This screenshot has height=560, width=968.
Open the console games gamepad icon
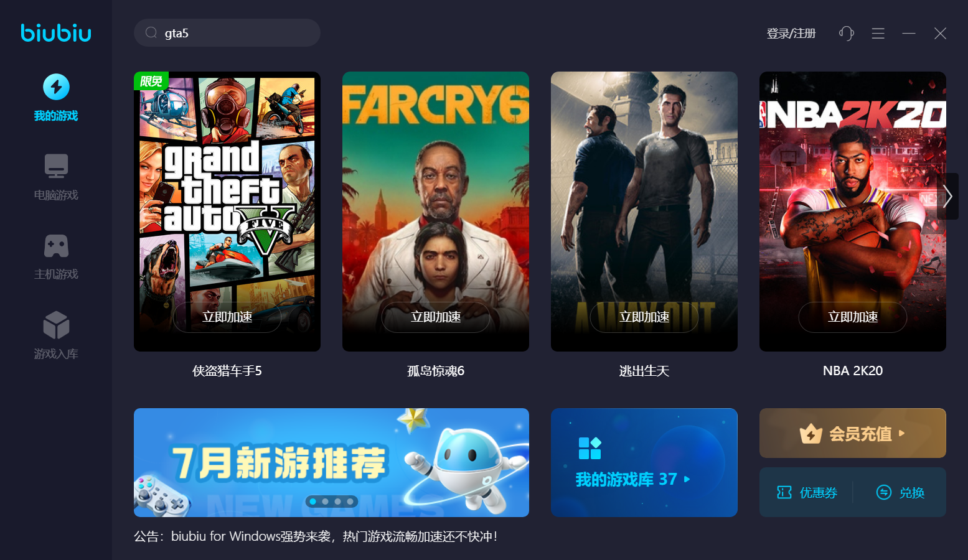pyautogui.click(x=56, y=246)
